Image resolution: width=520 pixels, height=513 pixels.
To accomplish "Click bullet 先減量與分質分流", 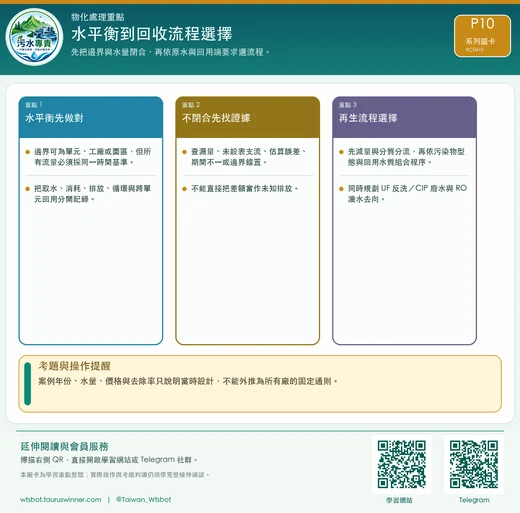I will point(406,157).
